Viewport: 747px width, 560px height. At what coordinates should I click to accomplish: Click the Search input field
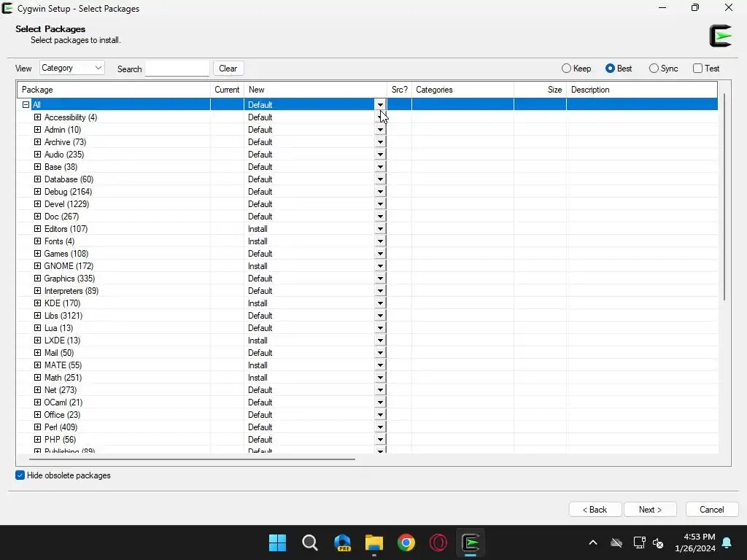(x=177, y=69)
